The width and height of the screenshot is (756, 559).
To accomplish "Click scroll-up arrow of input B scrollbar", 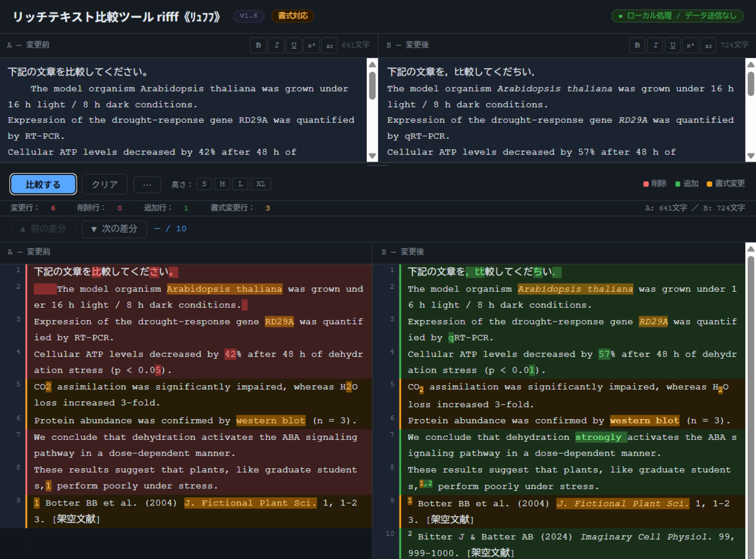I will click(x=750, y=64).
